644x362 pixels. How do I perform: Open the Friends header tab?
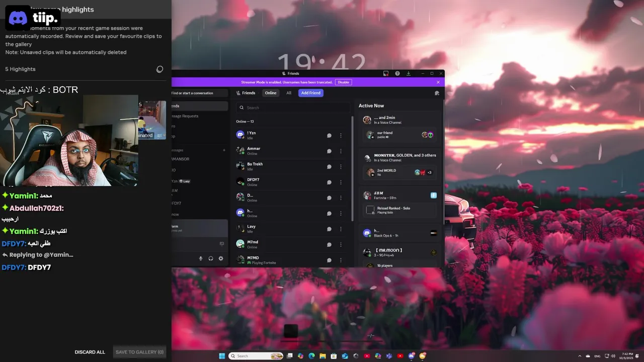(x=246, y=93)
